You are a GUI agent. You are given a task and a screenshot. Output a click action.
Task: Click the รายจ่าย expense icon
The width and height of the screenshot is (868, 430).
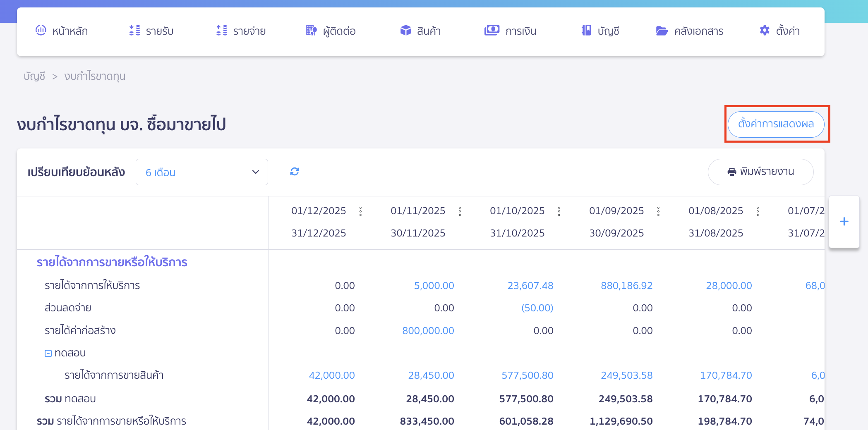(x=222, y=30)
